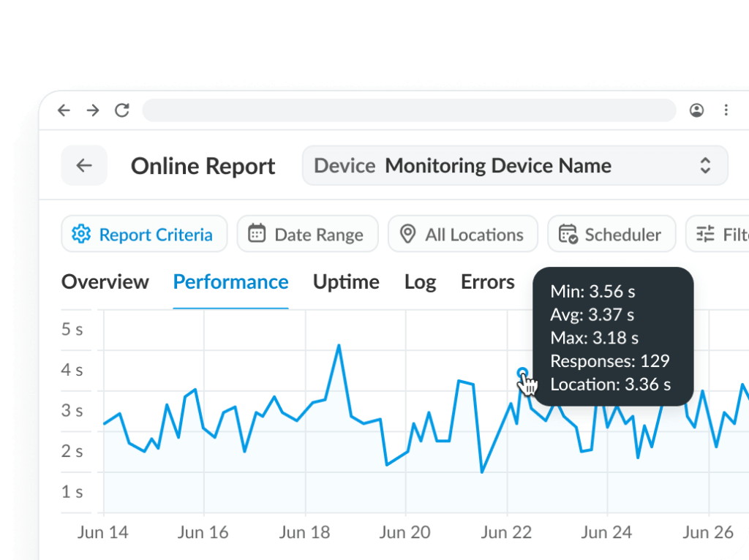The width and height of the screenshot is (749, 560).
Task: Open the browser profile account icon
Action: (x=696, y=110)
